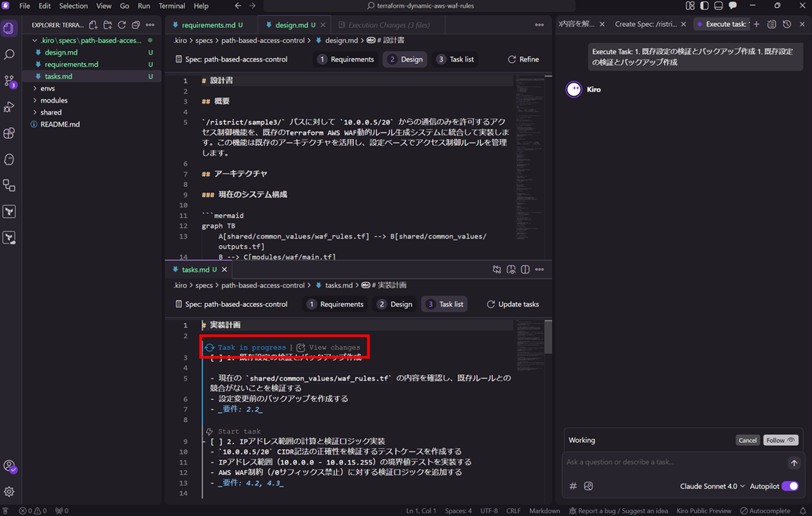Open Source Control view with badge
This screenshot has height=516, width=812.
click(x=9, y=81)
